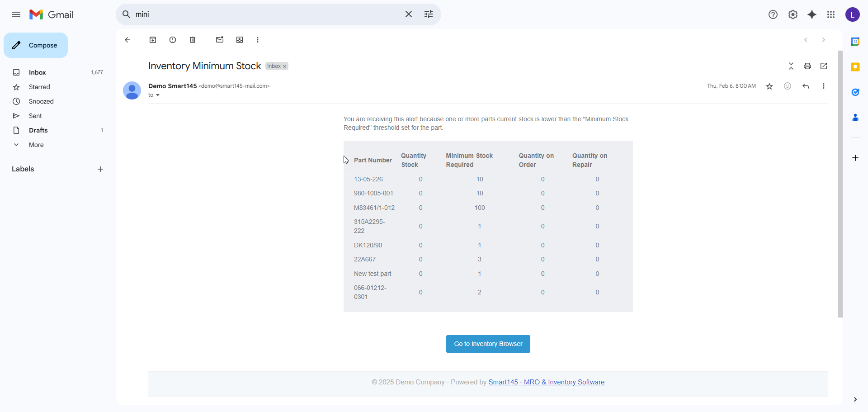868x412 pixels.
Task: Go to the Drafts folder
Action: [38, 130]
